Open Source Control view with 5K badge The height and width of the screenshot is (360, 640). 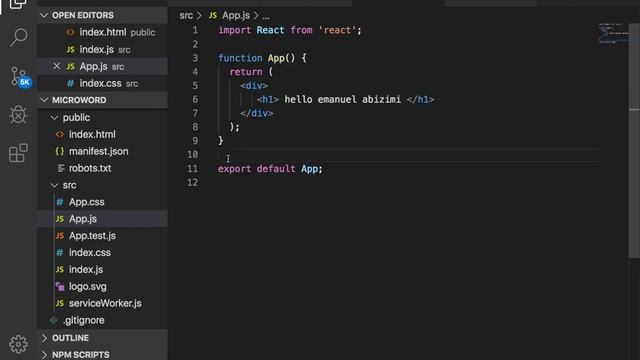coord(20,77)
